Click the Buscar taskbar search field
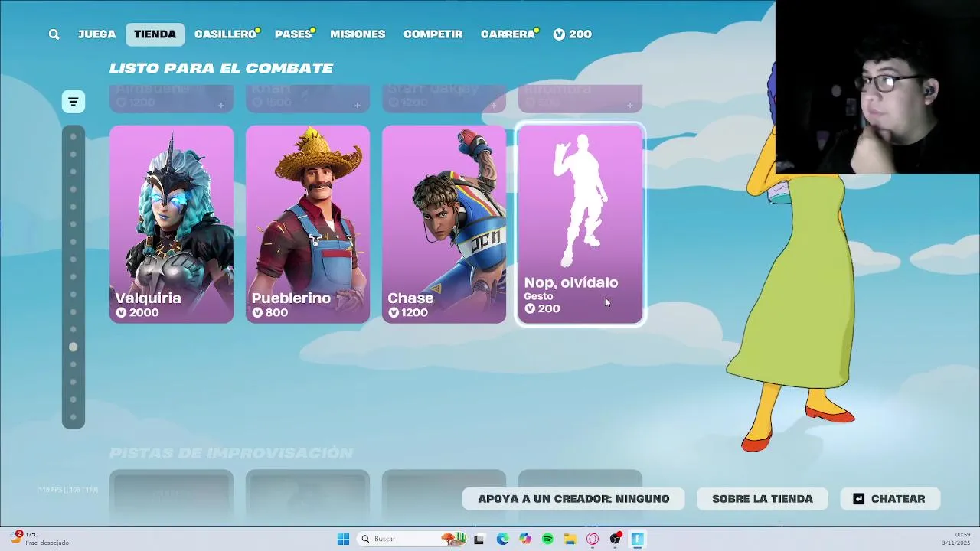Viewport: 980px width, 551px height. (x=413, y=539)
